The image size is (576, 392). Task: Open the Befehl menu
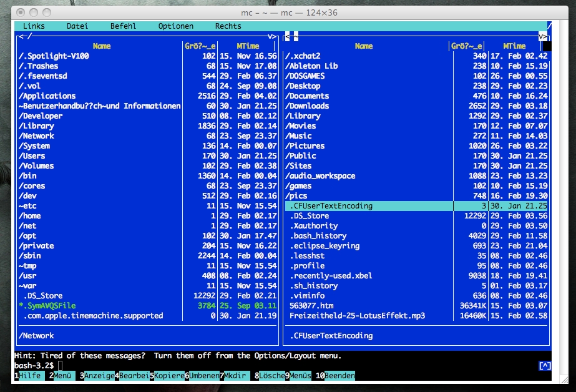pyautogui.click(x=123, y=26)
